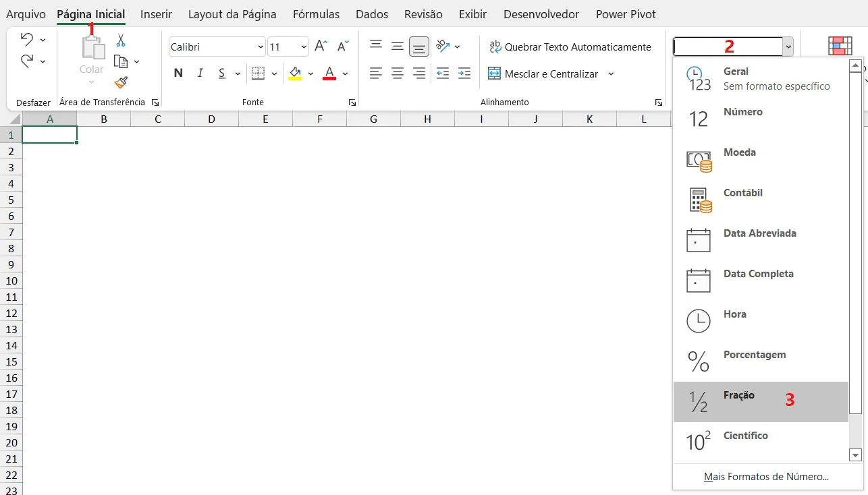Click the Redo arrow icon
Screen dimensions: 868x495
[x=26, y=61]
